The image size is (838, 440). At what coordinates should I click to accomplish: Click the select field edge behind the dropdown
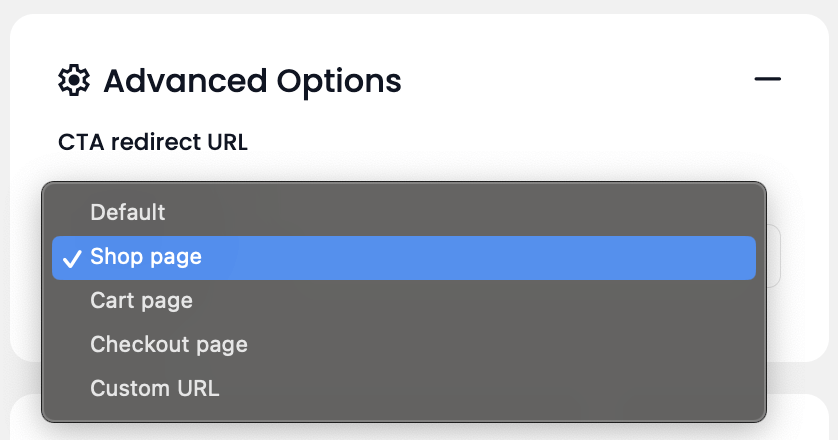coord(774,257)
